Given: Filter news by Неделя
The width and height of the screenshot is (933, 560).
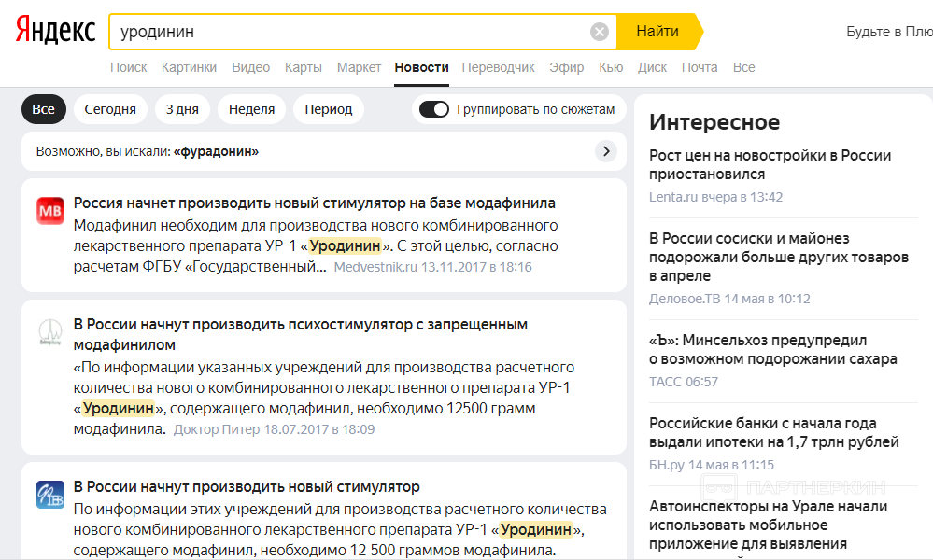Looking at the screenshot, I should click(252, 109).
